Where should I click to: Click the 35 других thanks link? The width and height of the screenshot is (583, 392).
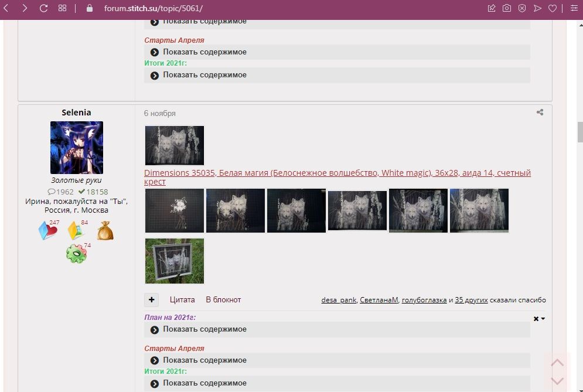pos(471,299)
